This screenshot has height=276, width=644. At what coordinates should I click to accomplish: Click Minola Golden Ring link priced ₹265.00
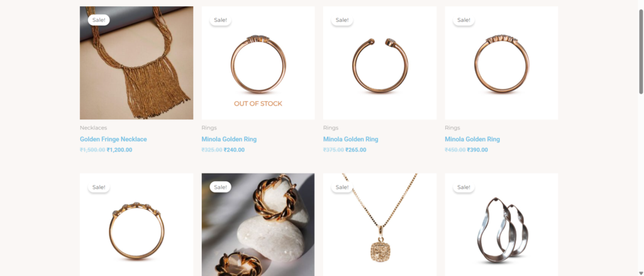(350, 139)
